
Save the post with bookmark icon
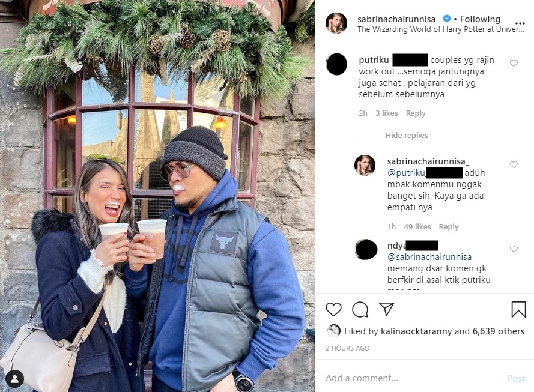click(x=518, y=309)
